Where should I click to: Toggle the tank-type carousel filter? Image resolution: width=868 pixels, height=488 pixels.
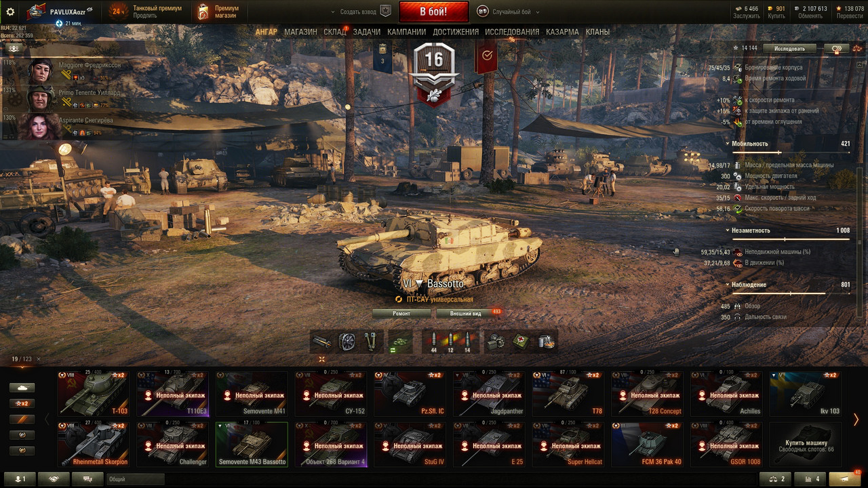(22, 388)
